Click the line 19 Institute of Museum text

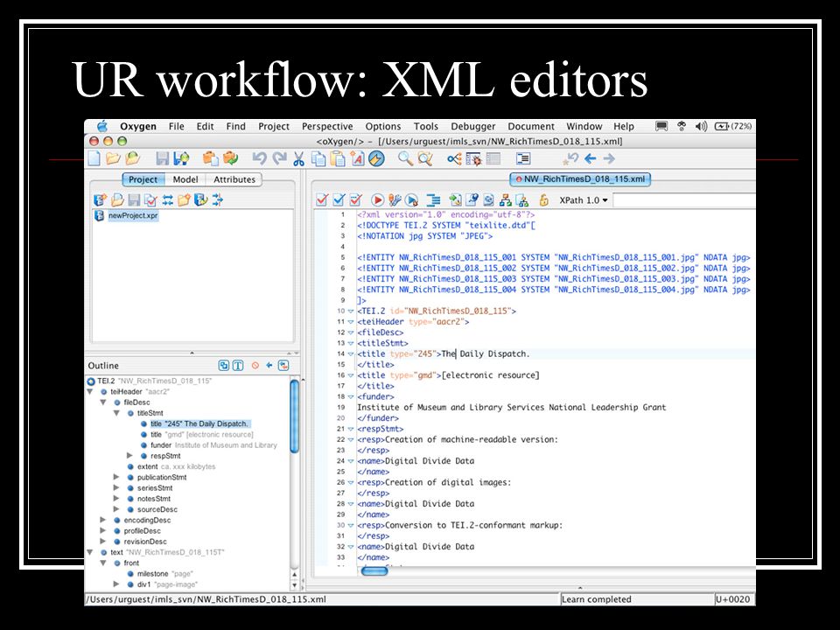512,408
